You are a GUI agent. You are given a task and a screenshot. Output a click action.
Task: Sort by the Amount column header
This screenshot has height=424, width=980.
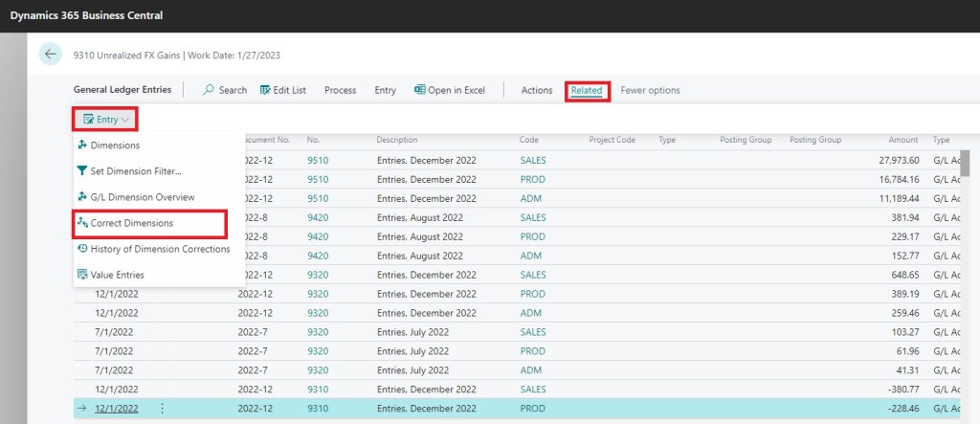pos(902,140)
